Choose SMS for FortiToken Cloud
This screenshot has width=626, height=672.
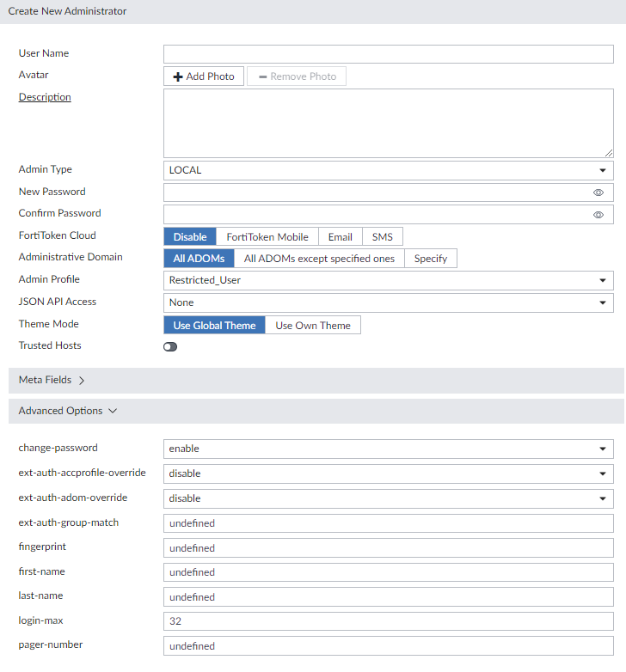coord(382,237)
